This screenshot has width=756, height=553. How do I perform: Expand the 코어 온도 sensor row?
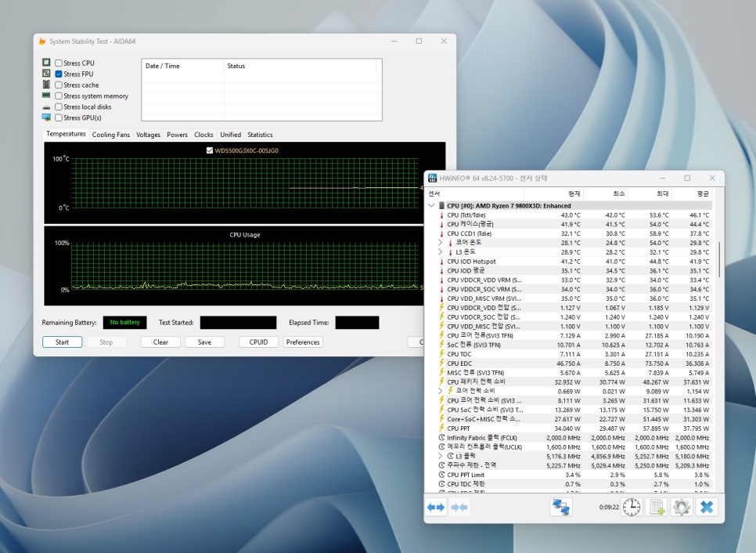(x=441, y=243)
